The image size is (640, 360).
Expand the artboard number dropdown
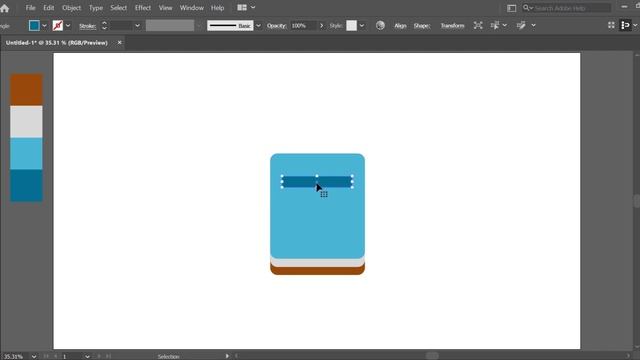coord(87,356)
